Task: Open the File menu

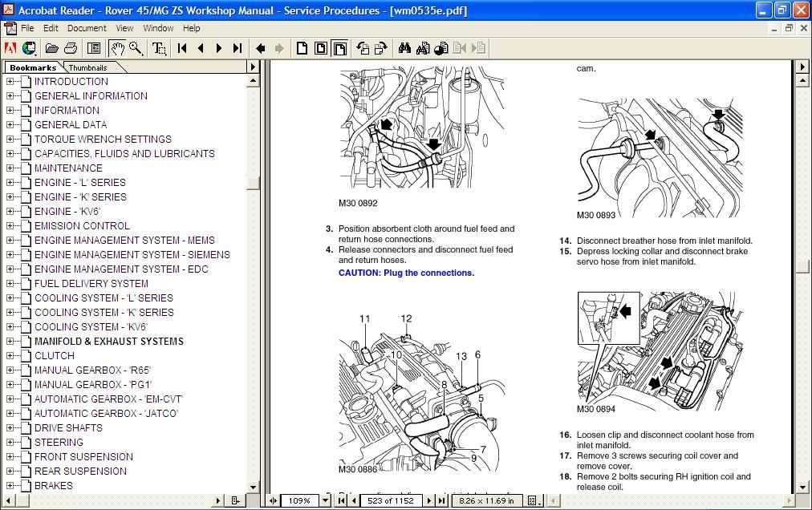Action: pyautogui.click(x=27, y=28)
